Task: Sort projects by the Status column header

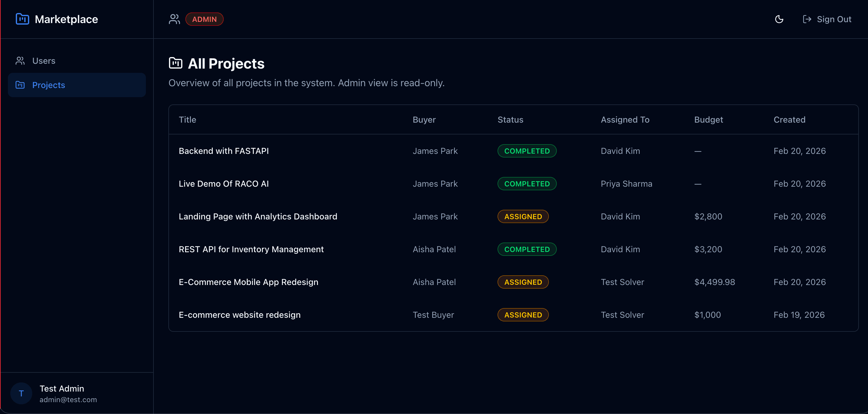Action: click(511, 120)
